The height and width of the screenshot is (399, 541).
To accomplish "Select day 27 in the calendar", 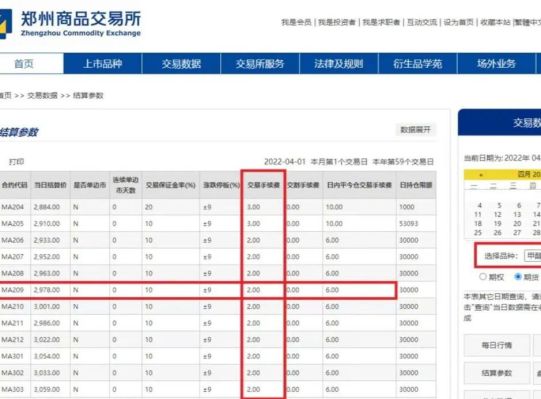I will click(x=517, y=233).
